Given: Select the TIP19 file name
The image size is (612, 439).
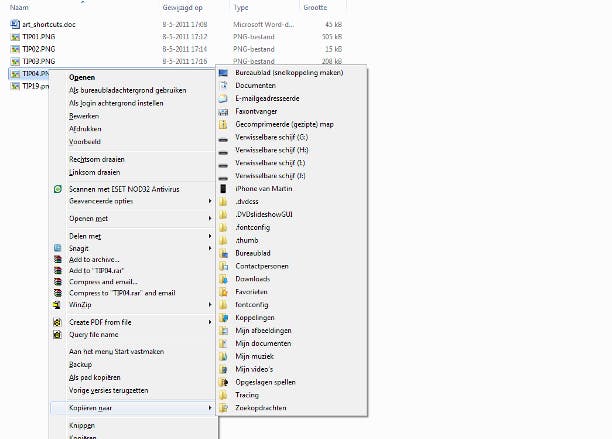Looking at the screenshot, I should [36, 86].
